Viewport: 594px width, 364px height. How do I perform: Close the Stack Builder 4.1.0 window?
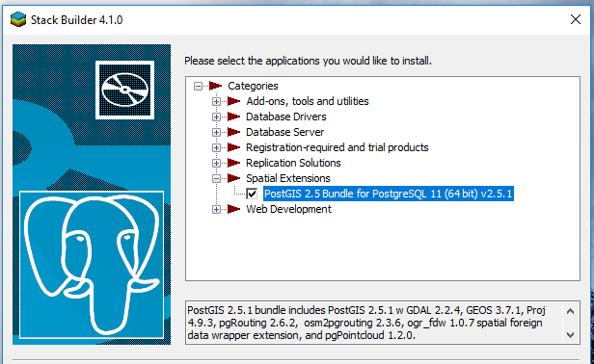tap(576, 19)
